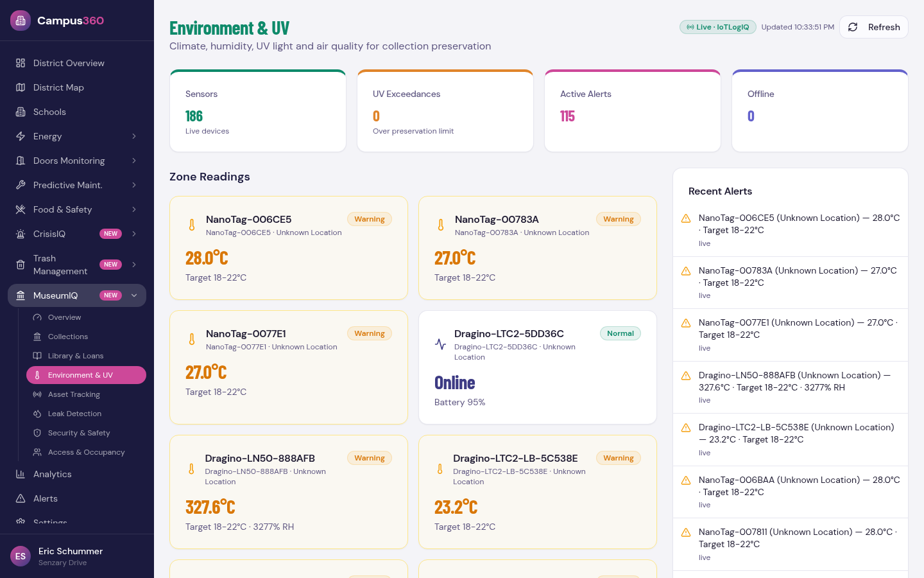The height and width of the screenshot is (578, 924).
Task: Click Warning badge on Dragino-LTC2-LB-5C538E card
Action: coord(619,458)
